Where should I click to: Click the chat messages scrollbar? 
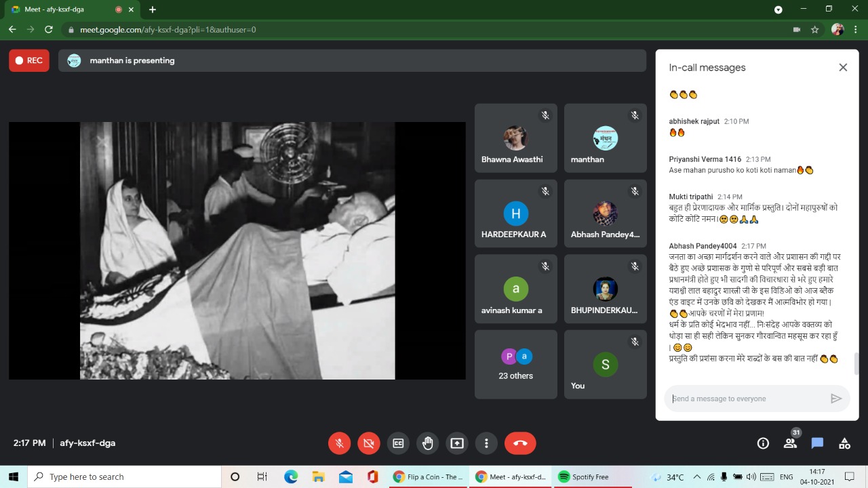coord(856,363)
